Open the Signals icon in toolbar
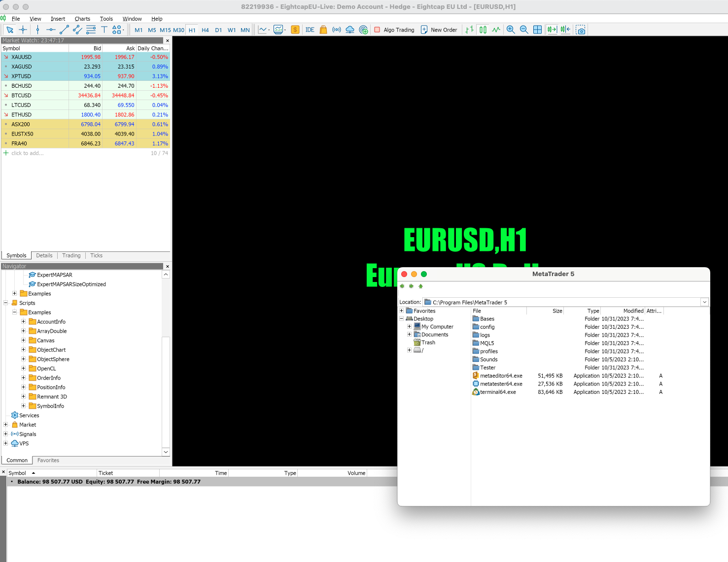728x562 pixels. pyautogui.click(x=337, y=30)
